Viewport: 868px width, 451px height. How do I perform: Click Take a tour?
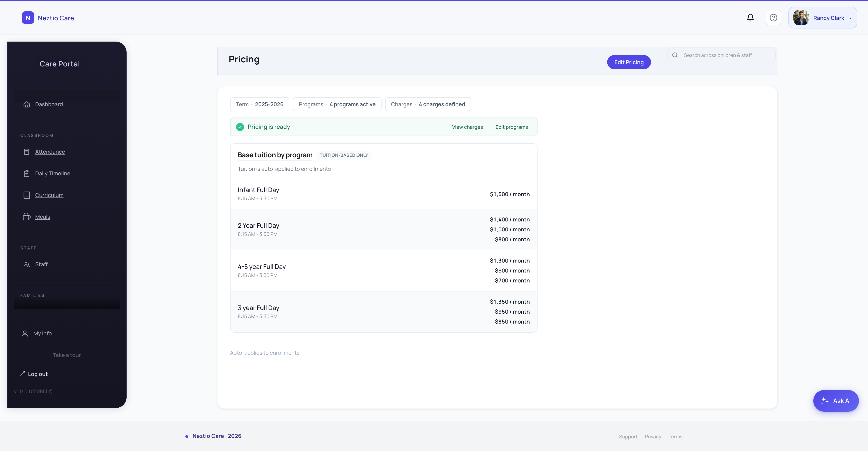pos(67,355)
